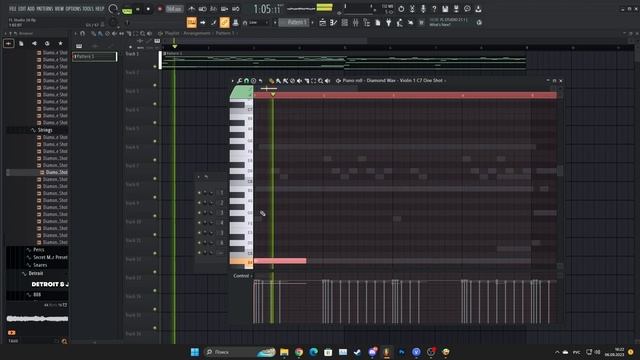
Task: Adjust the main pitch knob
Action: tap(114, 23)
